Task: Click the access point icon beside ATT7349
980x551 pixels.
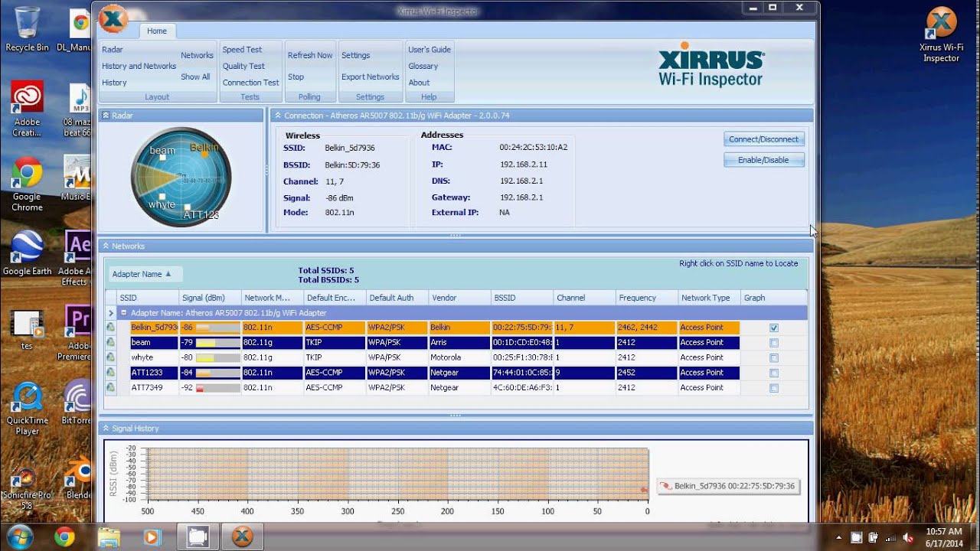Action: [111, 388]
